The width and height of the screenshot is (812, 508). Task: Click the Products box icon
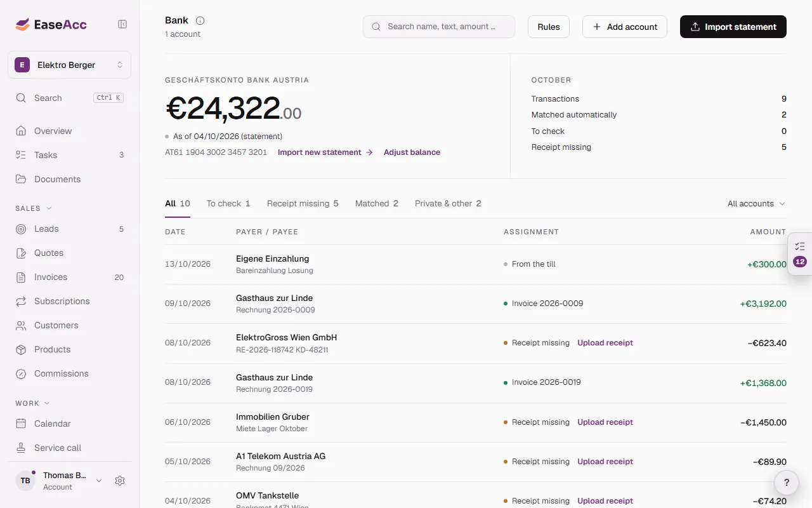[21, 349]
